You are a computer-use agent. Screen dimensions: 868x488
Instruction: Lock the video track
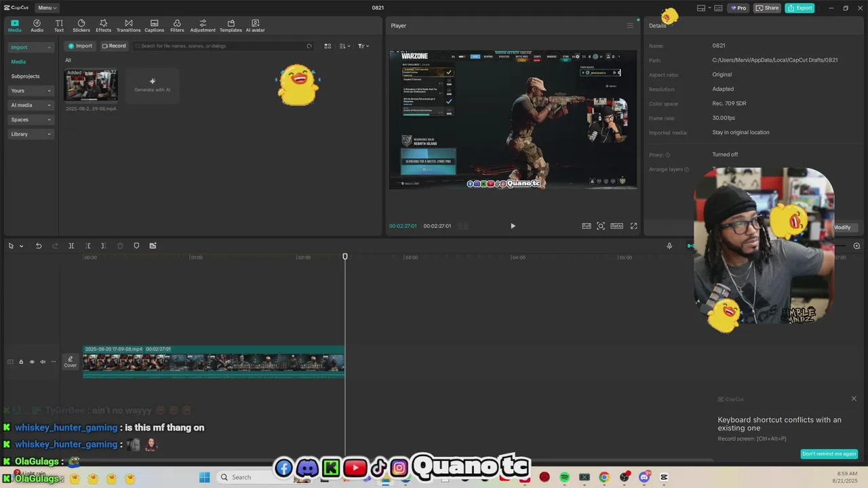pos(21,362)
